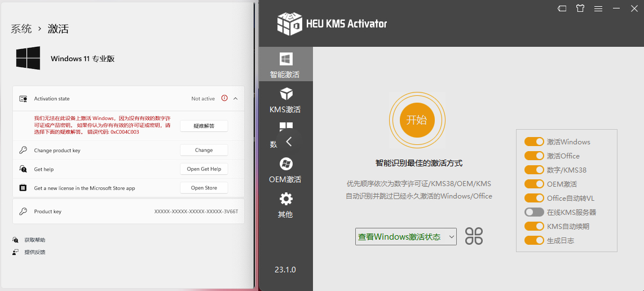Turn off the 生成日志 toggle
644x291 pixels.
(x=533, y=241)
